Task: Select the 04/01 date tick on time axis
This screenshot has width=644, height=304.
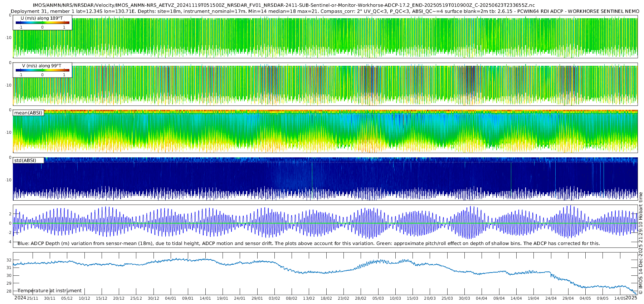Action: click(171, 298)
